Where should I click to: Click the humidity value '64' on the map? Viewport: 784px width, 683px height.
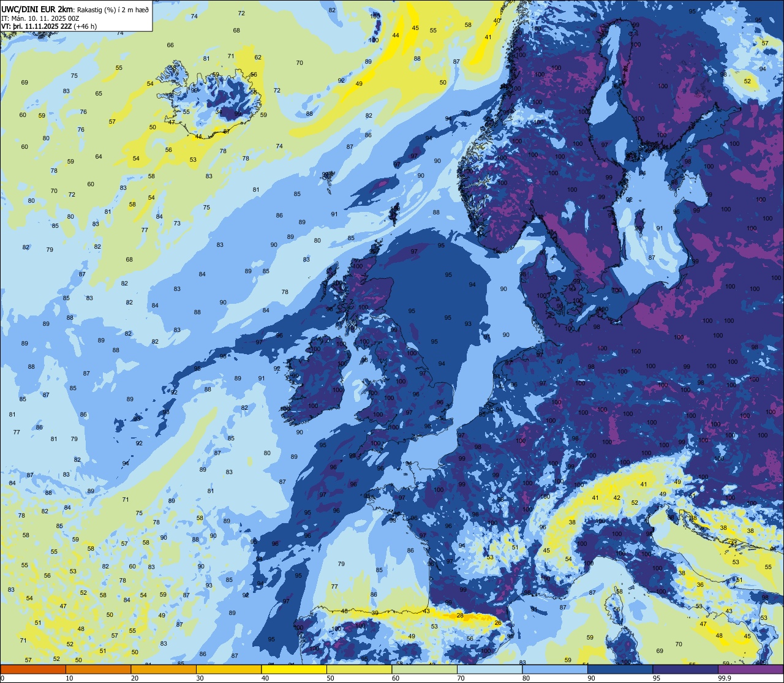[99, 157]
